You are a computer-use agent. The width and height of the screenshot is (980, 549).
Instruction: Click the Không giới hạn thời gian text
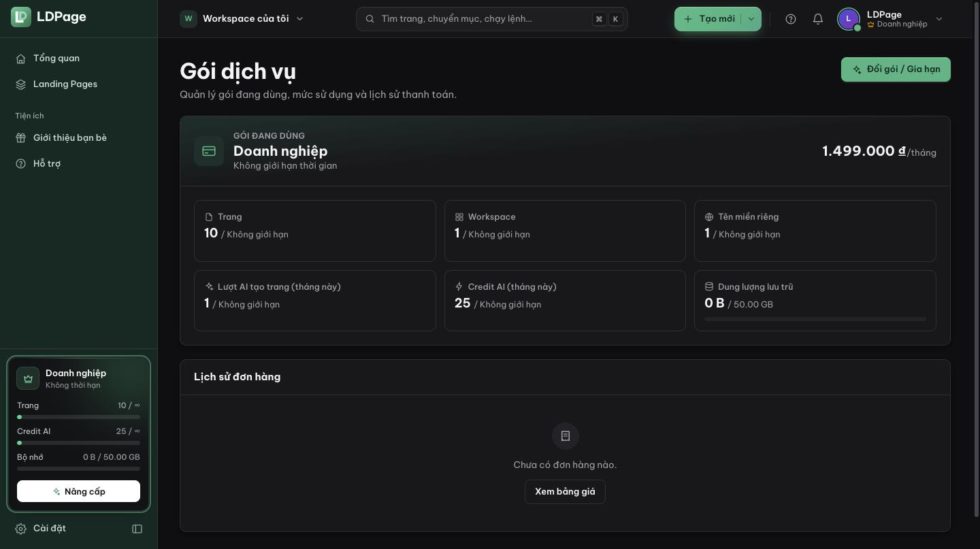(x=285, y=166)
